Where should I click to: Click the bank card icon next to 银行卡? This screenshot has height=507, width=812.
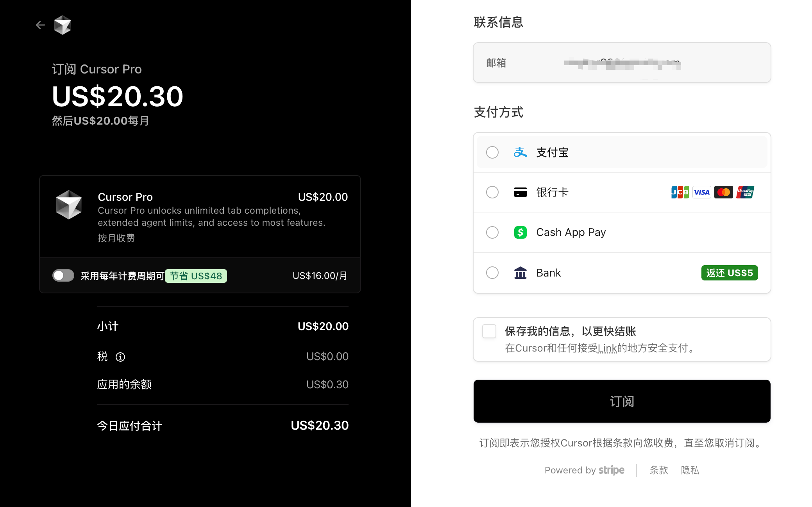pos(520,192)
